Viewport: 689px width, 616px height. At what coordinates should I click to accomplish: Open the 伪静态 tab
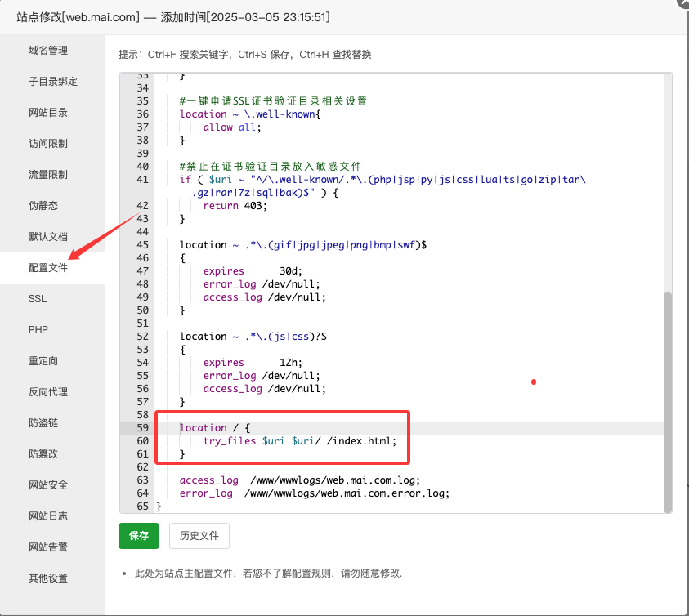pyautogui.click(x=43, y=206)
